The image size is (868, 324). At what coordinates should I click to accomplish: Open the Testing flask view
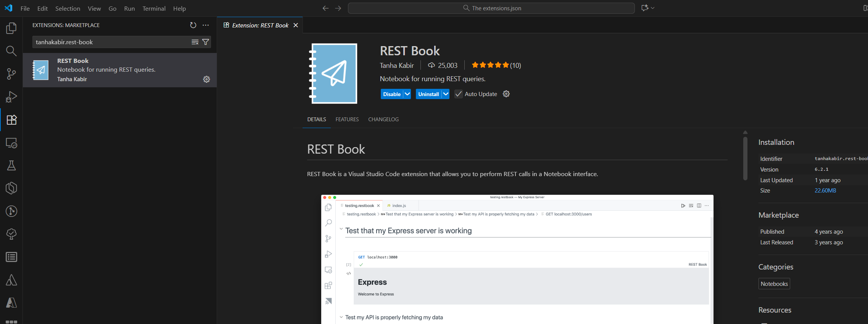11,165
